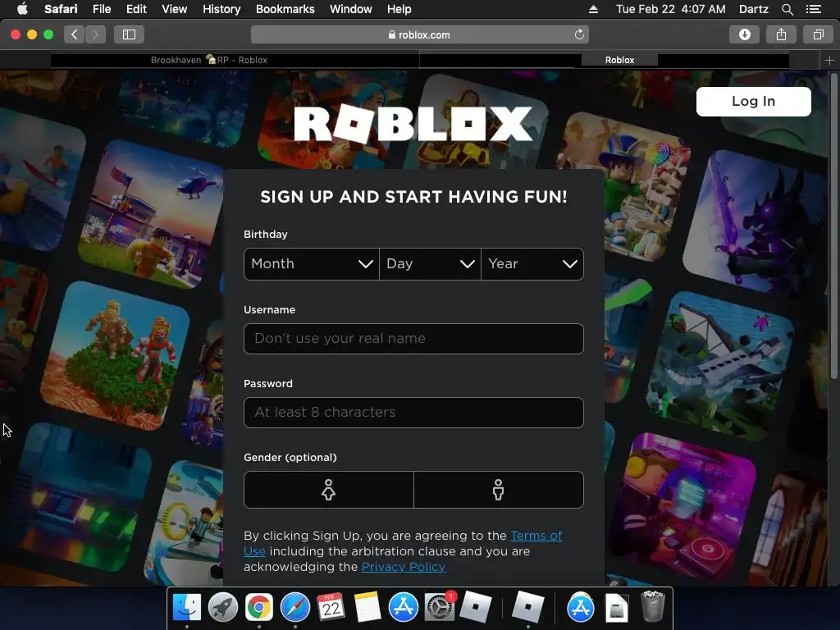840x630 pixels.
Task: Select the Roblox tab
Action: [620, 60]
